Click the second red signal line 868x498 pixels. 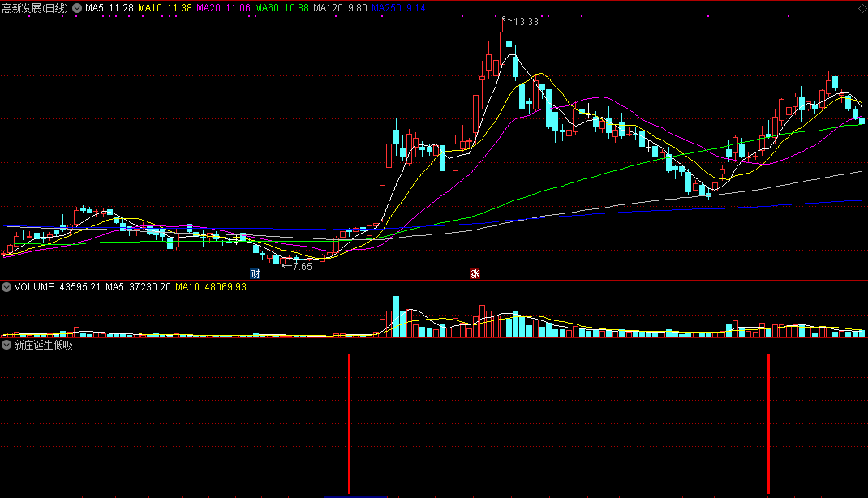point(768,424)
